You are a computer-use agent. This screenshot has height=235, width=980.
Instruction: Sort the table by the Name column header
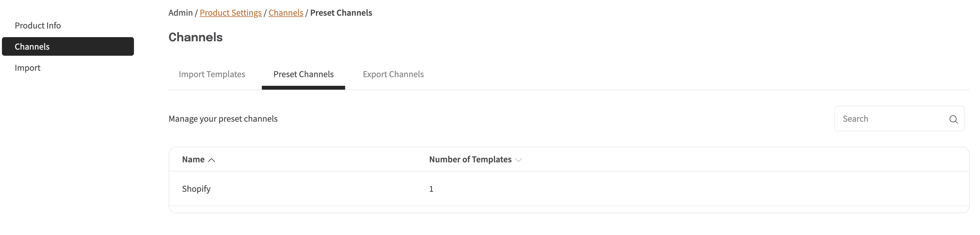193,159
